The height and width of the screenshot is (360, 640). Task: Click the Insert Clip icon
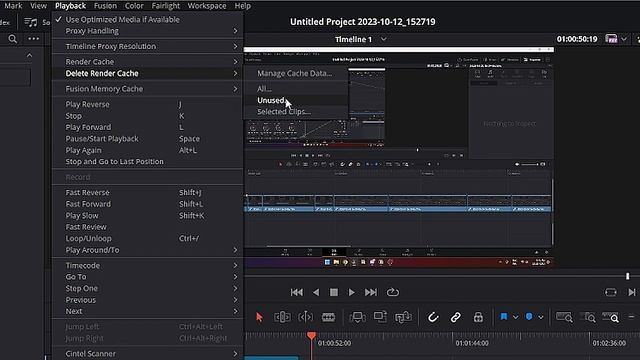(x=357, y=317)
